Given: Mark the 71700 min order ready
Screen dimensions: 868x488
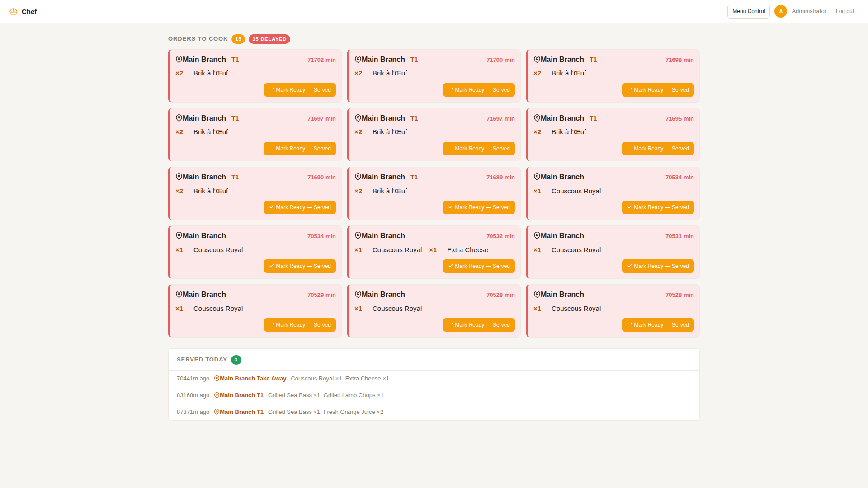Looking at the screenshot, I should [479, 90].
